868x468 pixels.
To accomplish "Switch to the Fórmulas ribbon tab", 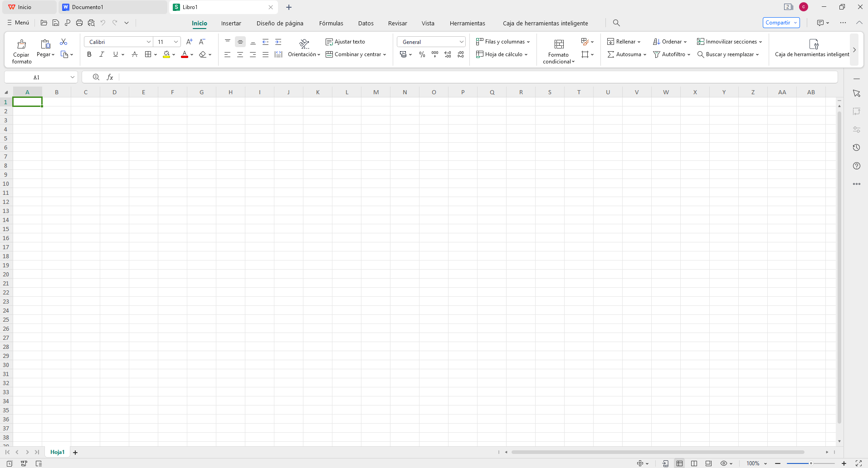I will click(331, 23).
